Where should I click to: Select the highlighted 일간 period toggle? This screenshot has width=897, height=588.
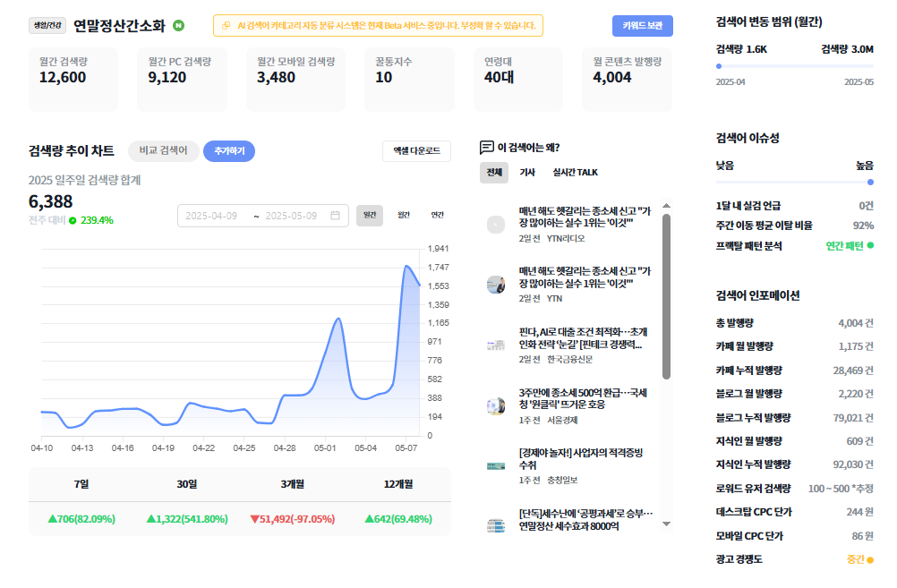pos(370,215)
